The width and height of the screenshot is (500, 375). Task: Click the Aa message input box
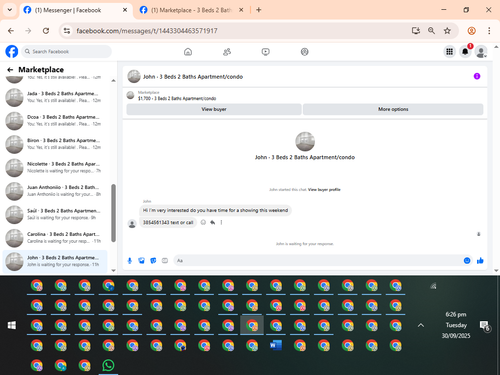318,261
